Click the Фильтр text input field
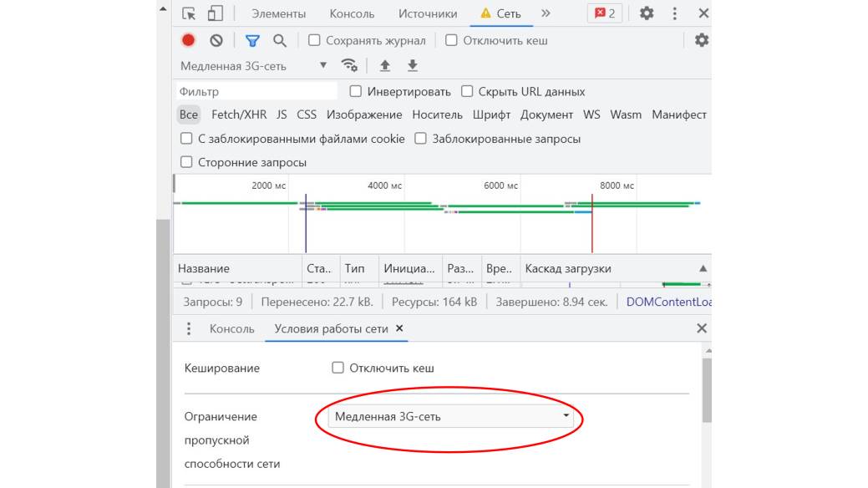This screenshot has width=868, height=488. point(256,92)
